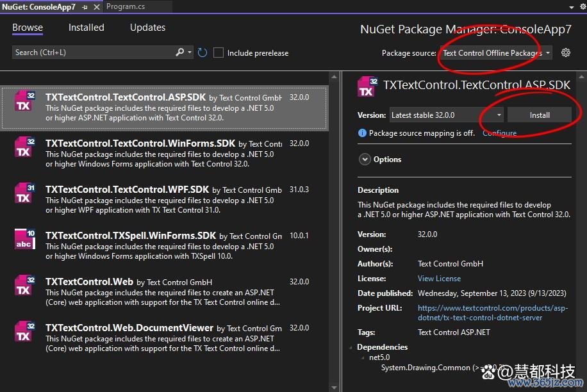The width and height of the screenshot is (587, 392).
Task: Open the document tab list dropdown arrow
Action: pos(571,7)
